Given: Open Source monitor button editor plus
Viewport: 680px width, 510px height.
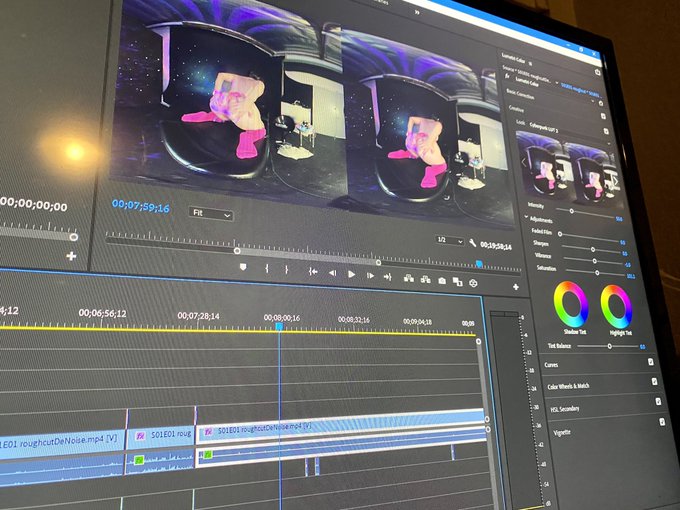Looking at the screenshot, I should (71, 256).
